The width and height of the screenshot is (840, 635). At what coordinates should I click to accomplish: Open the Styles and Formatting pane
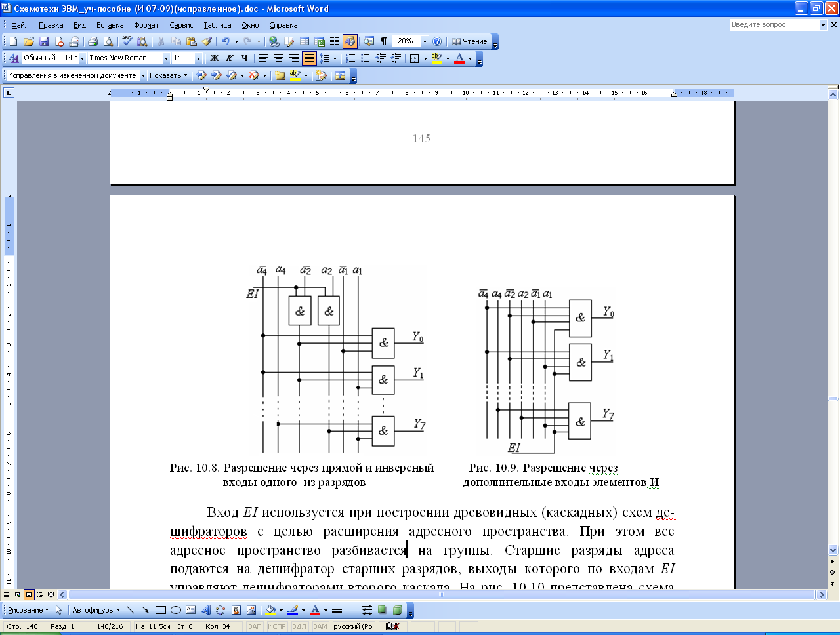pos(13,58)
